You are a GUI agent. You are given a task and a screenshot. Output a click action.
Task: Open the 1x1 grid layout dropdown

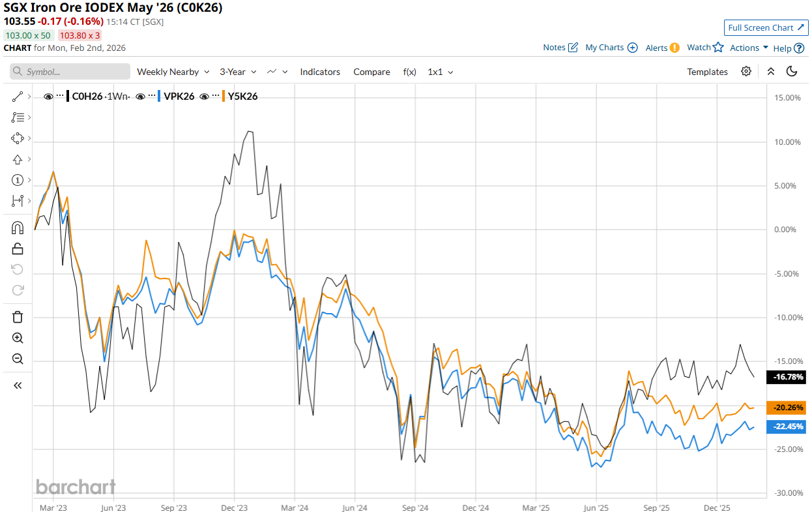pyautogui.click(x=440, y=72)
